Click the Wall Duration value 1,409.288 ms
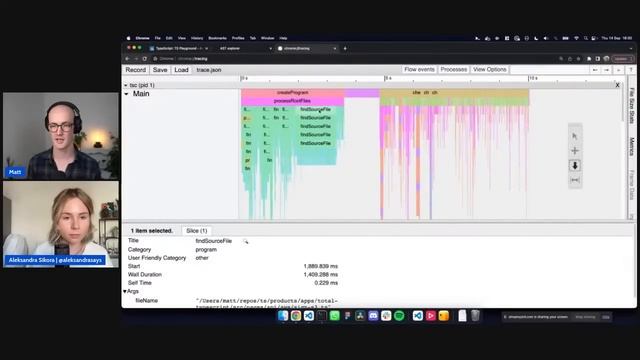Screen dimensions: 640x360 [x=320, y=275]
